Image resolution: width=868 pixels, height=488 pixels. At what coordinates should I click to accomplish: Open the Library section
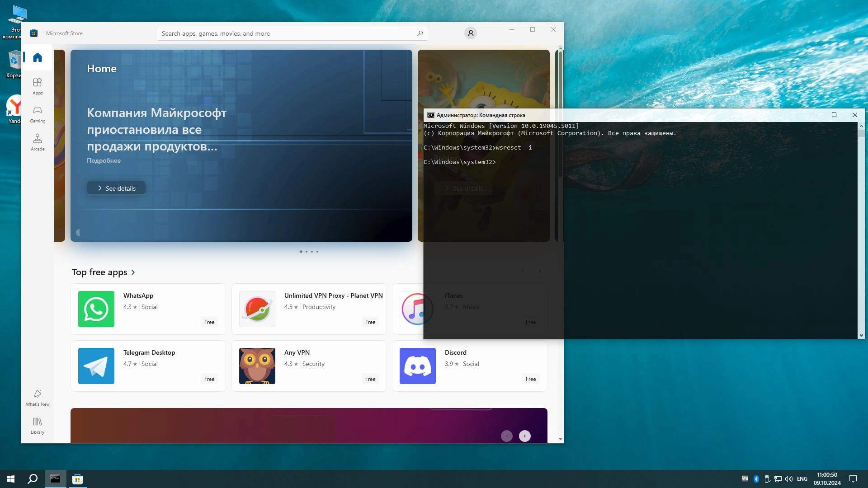click(x=38, y=425)
